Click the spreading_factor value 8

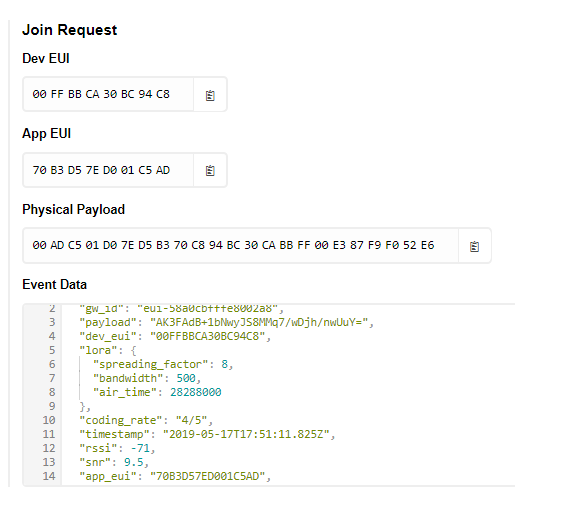[224, 364]
